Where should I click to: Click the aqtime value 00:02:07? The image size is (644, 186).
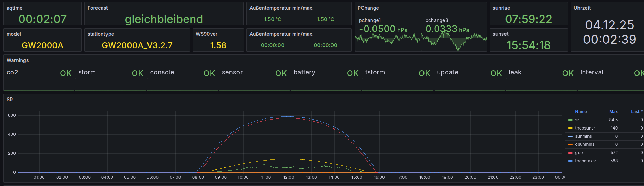point(42,19)
